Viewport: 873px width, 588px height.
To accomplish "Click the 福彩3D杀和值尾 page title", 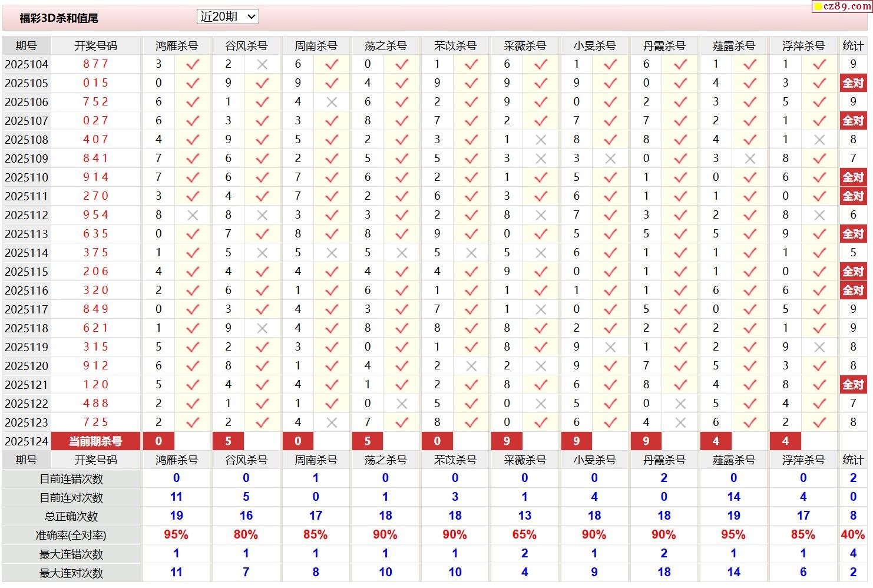I will (x=59, y=18).
